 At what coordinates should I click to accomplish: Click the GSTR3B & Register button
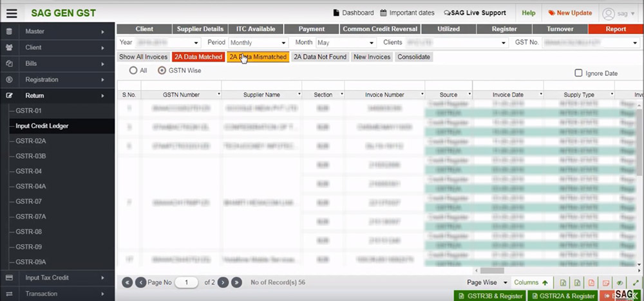pyautogui.click(x=489, y=296)
